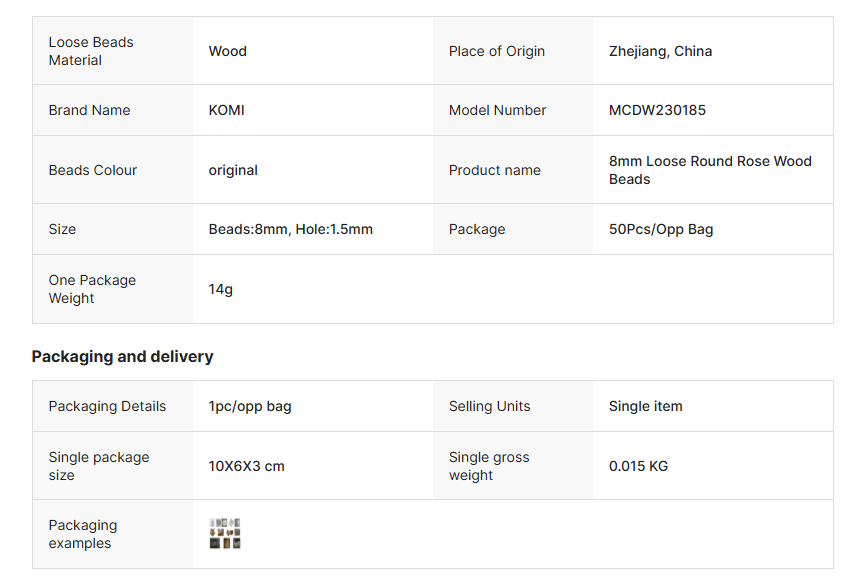Select the Brand Name value KOMI
Screen dimensions: 858x580
(226, 110)
